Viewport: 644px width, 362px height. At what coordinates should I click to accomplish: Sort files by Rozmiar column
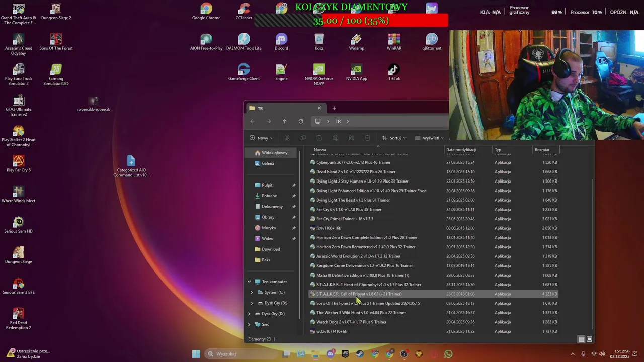click(x=546, y=150)
